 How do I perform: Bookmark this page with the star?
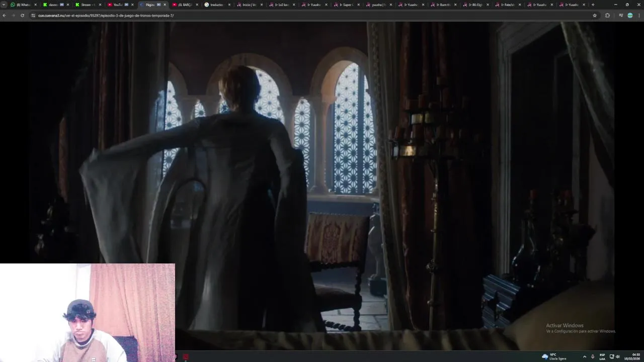click(595, 16)
